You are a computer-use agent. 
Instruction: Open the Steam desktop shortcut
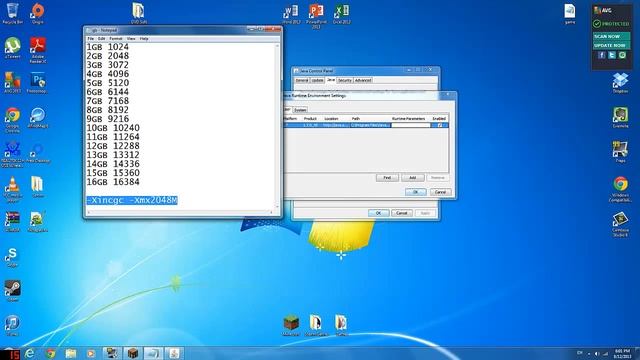[x=13, y=291]
